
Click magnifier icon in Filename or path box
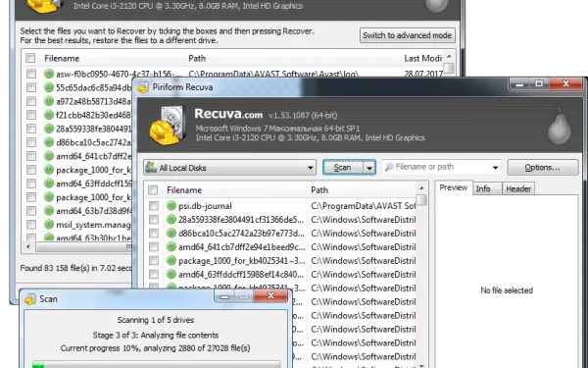pyautogui.click(x=390, y=167)
